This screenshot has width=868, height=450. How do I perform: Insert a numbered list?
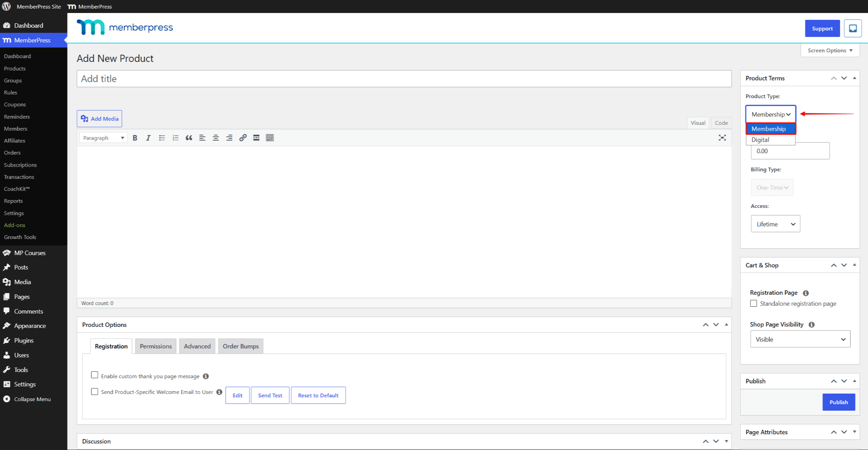tap(176, 138)
